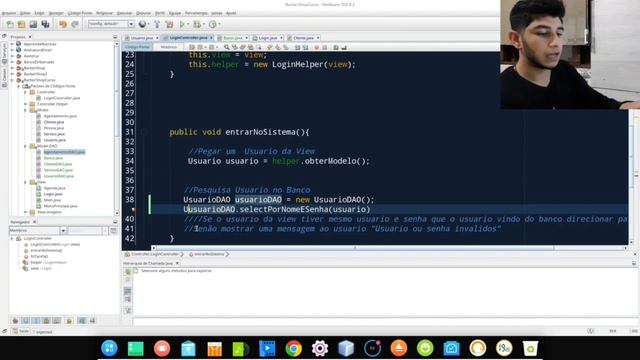Switch to the Usuario.java editor tab
The width and height of the screenshot is (640, 360).
tap(142, 38)
